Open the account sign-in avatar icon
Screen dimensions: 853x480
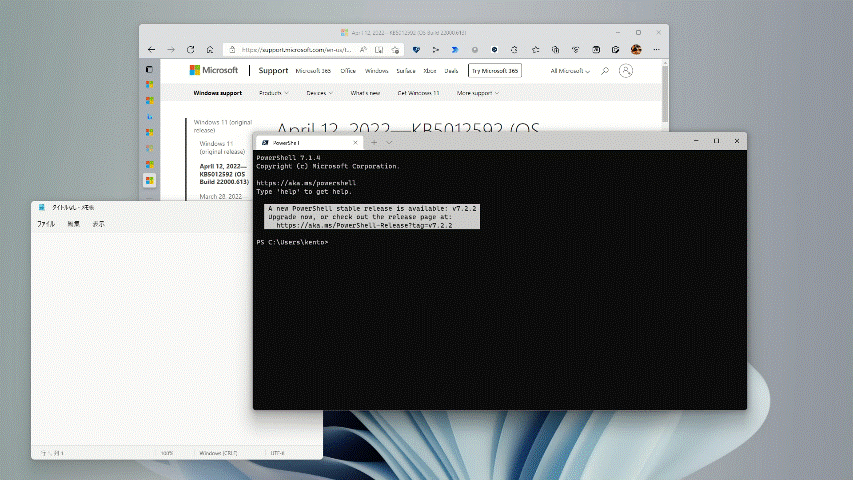[x=625, y=71]
